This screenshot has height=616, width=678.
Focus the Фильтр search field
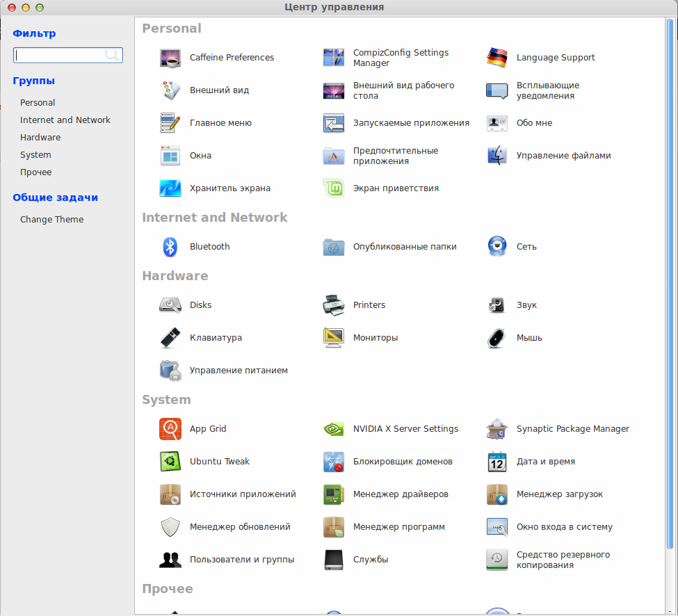coord(68,56)
